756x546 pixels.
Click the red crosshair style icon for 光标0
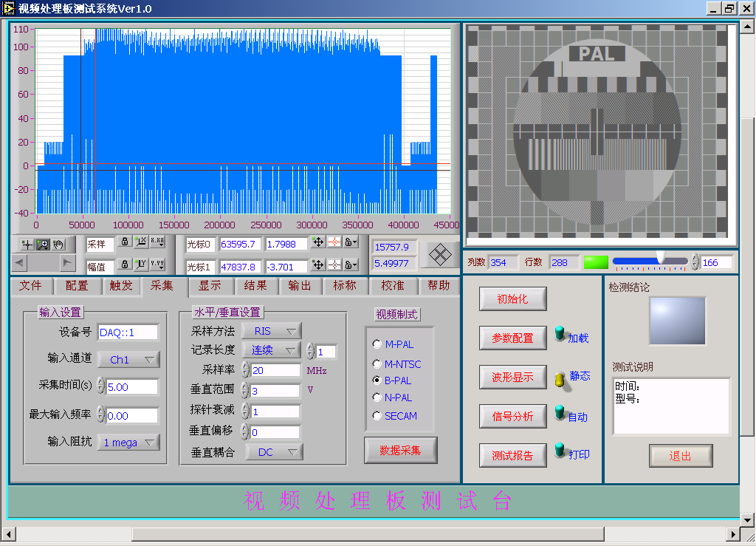(x=334, y=242)
